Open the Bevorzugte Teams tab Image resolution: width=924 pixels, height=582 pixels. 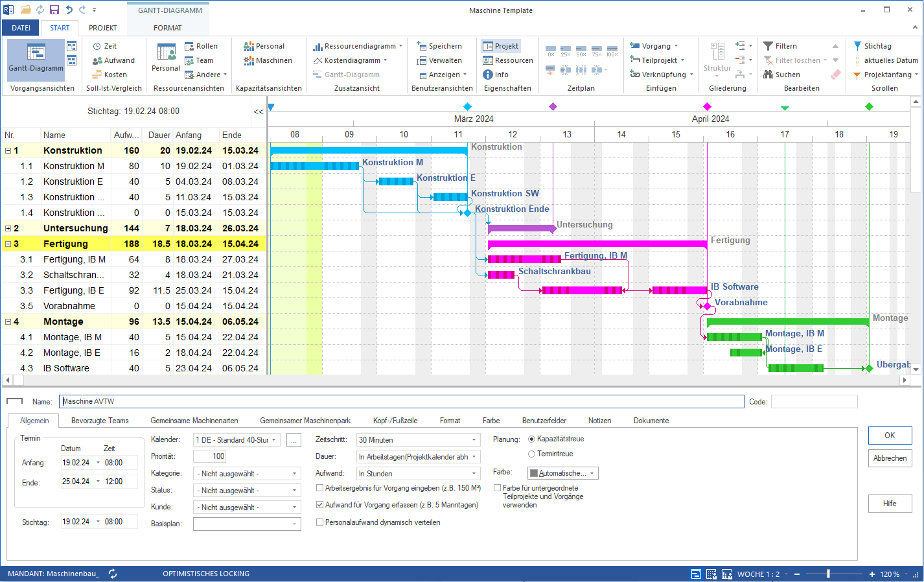[x=100, y=421]
